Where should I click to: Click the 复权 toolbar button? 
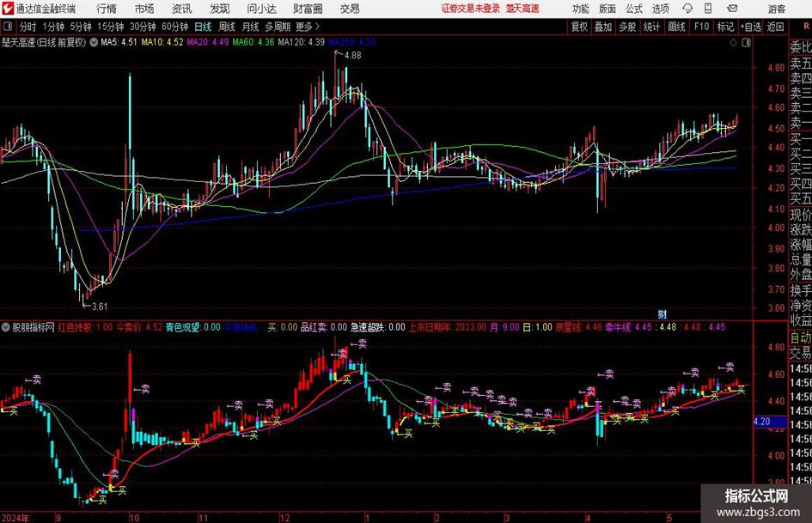point(579,27)
